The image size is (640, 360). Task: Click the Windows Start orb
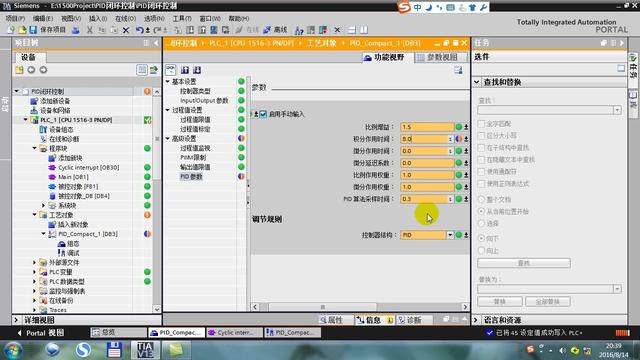click(x=13, y=350)
